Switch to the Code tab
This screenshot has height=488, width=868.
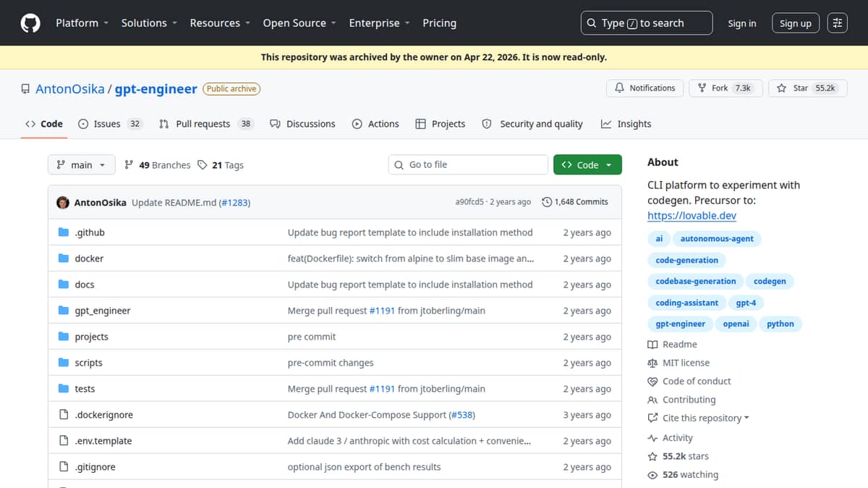44,124
